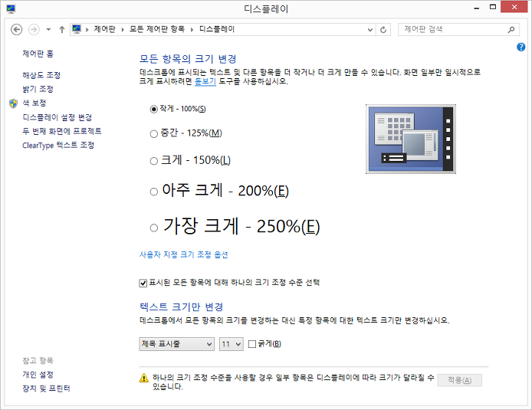Toggle 하나의 크기 조정 수준 선택 checkbox

pos(143,283)
